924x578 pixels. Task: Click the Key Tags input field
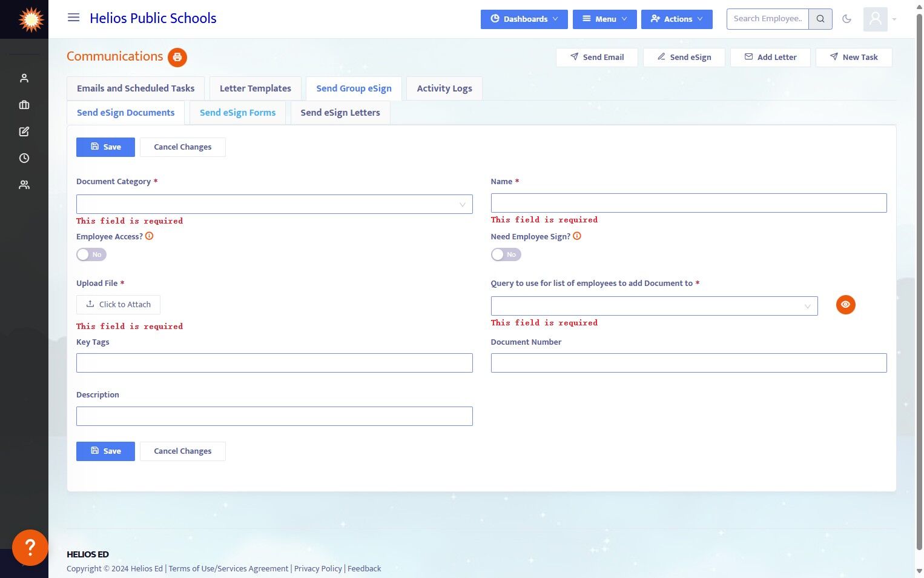274,363
